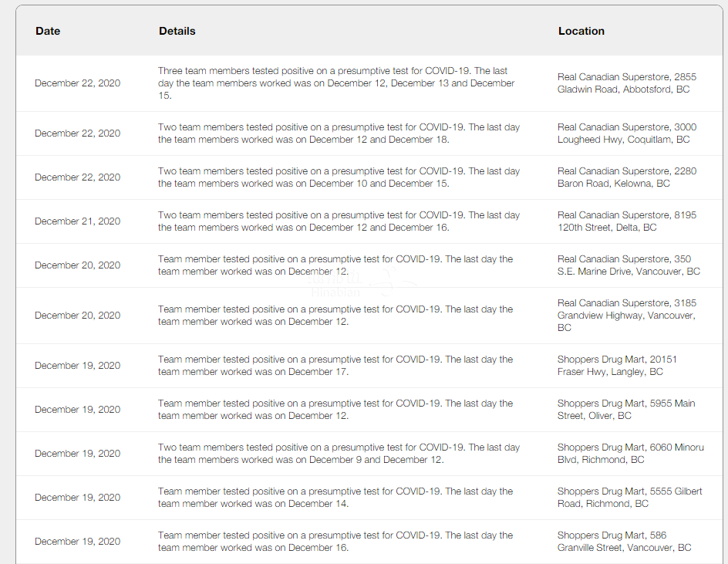Click details mentioning December 10 and December 15

pyautogui.click(x=339, y=177)
